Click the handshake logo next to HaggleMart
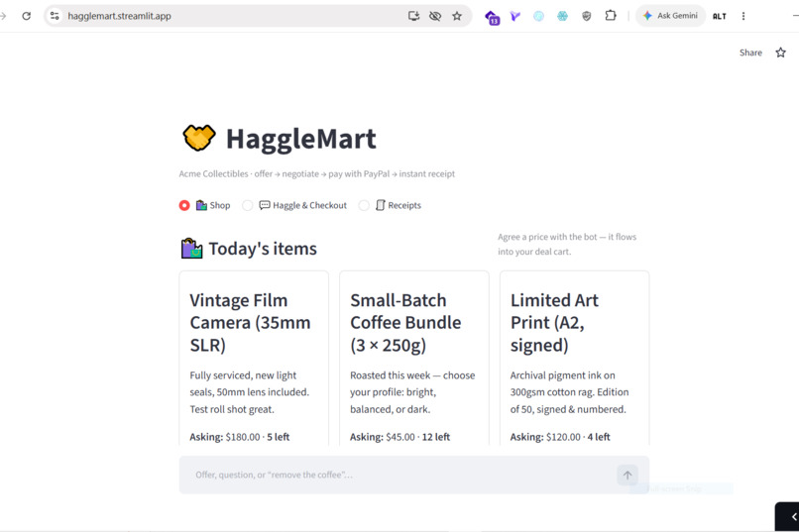This screenshot has width=799, height=532. tap(198, 138)
